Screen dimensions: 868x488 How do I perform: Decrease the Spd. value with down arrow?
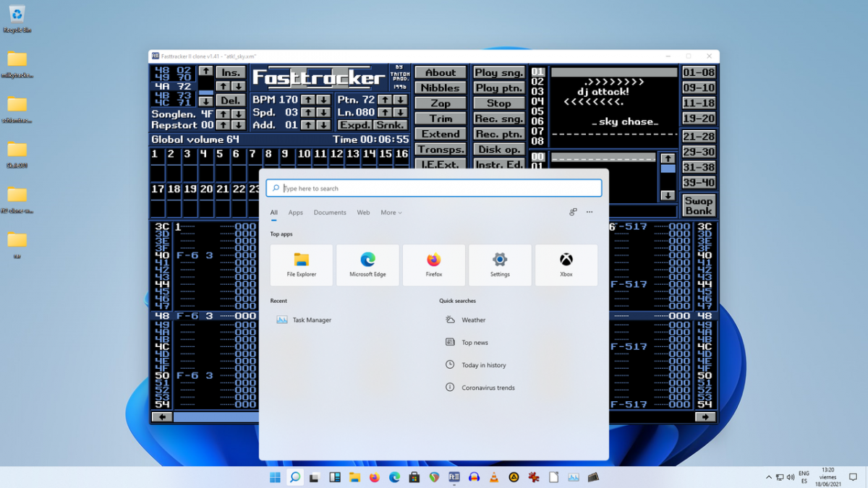pos(323,113)
